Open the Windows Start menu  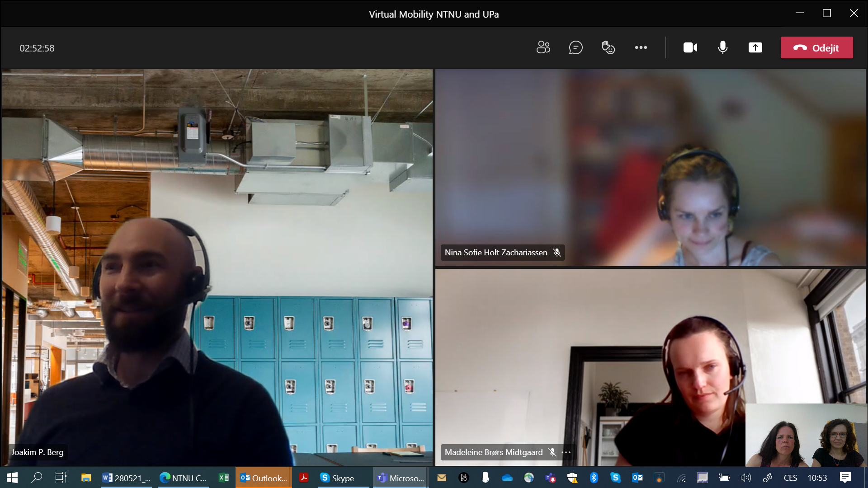(12, 478)
